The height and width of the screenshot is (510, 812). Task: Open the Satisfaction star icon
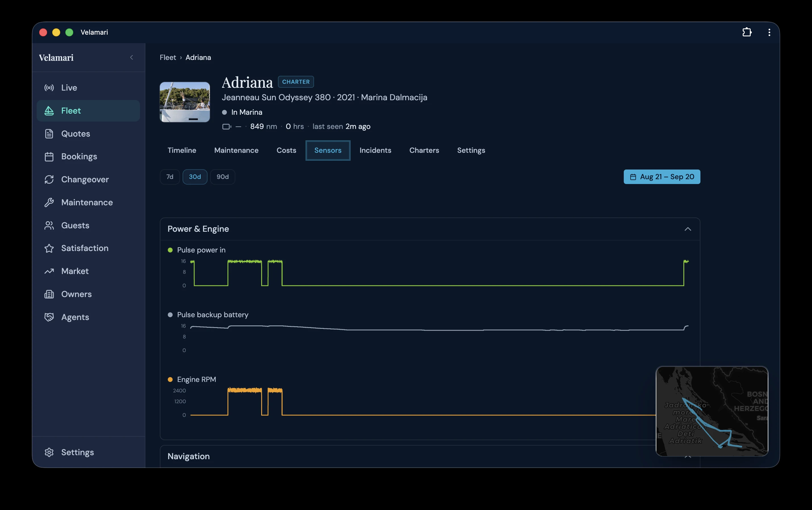[x=49, y=248]
